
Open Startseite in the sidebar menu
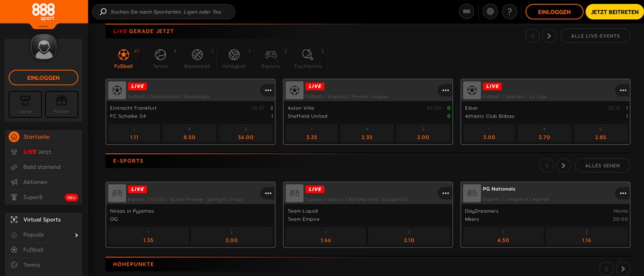coord(36,137)
